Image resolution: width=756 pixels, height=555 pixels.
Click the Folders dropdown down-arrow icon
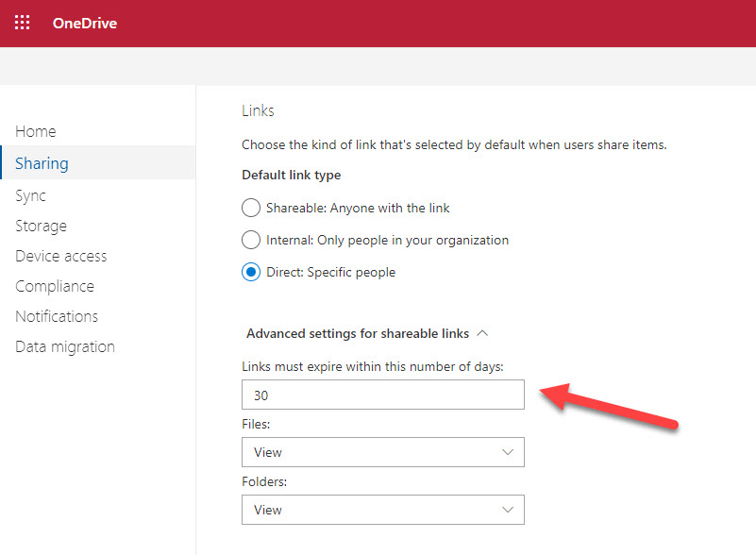508,510
